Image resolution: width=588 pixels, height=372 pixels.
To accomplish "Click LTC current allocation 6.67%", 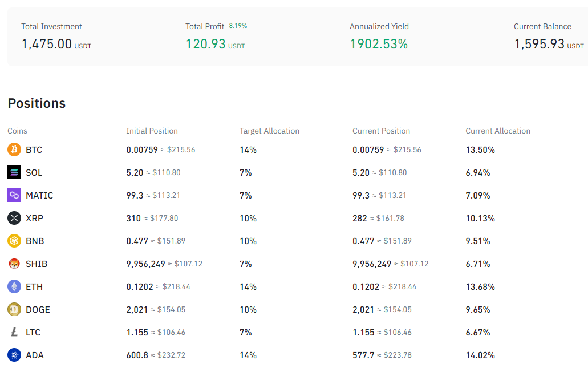I will tap(478, 333).
